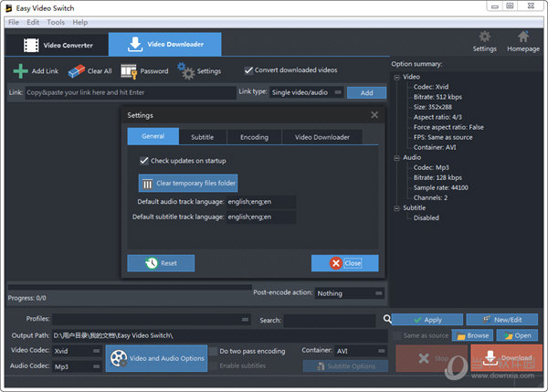This screenshot has height=392, width=548.
Task: Open the output folder
Action: click(517, 335)
